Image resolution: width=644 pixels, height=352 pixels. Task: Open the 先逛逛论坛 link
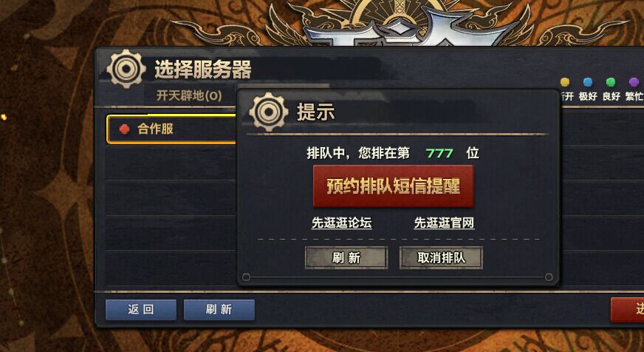342,223
